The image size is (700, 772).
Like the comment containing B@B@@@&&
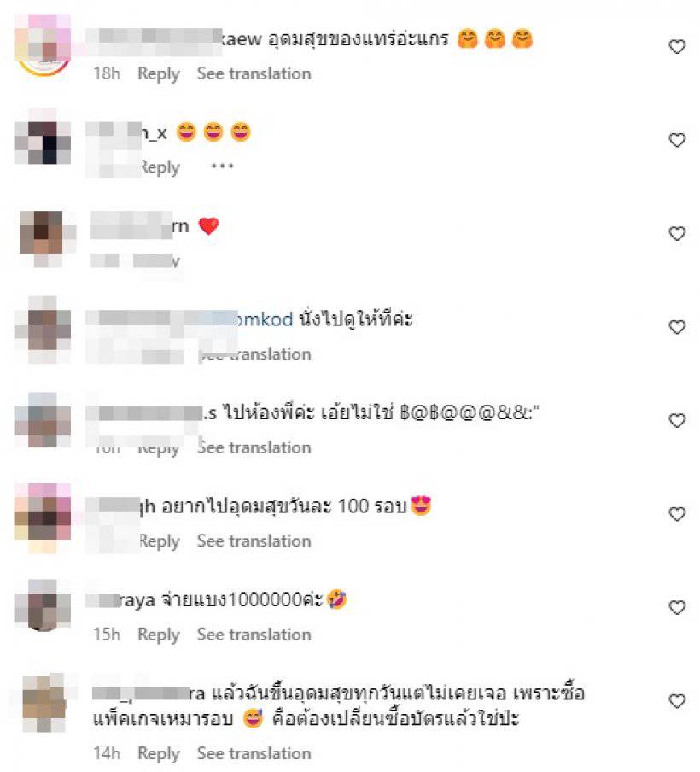(677, 421)
